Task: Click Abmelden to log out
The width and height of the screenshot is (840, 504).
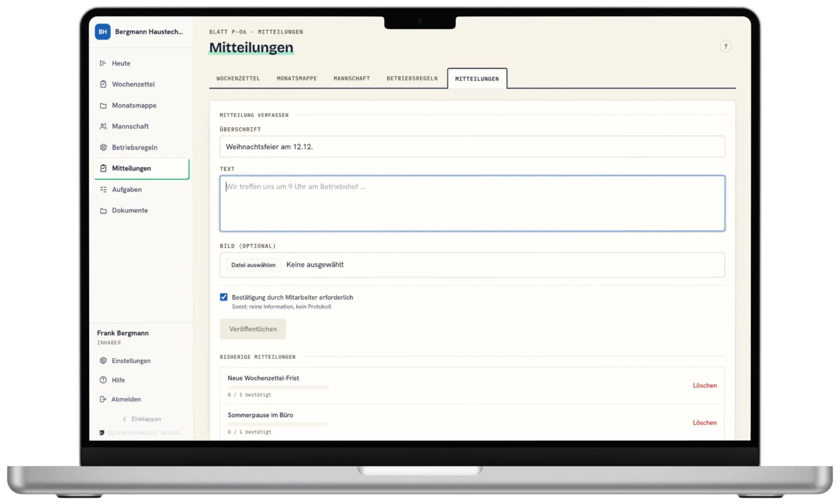Action: (x=126, y=399)
